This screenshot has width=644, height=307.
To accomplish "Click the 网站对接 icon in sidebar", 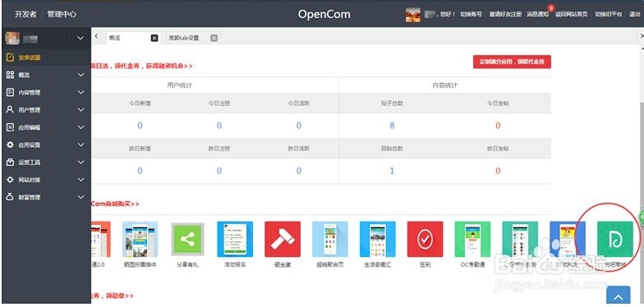I will point(10,180).
